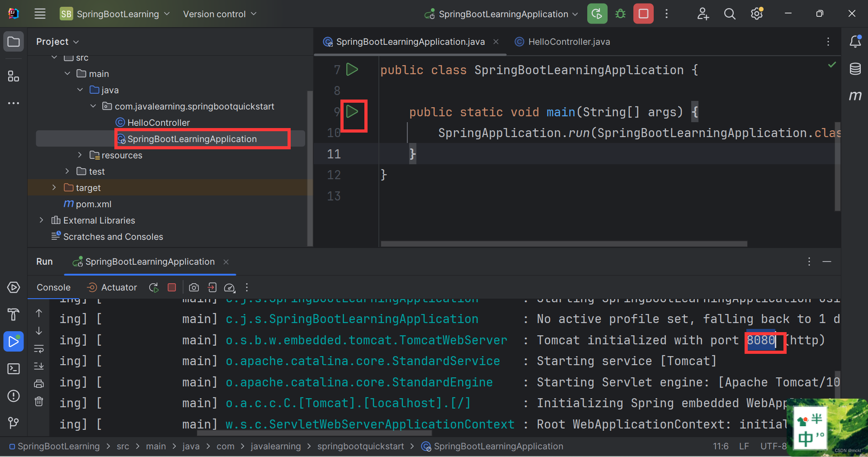Print console output icon
The width and height of the screenshot is (868, 457).
pyautogui.click(x=39, y=384)
